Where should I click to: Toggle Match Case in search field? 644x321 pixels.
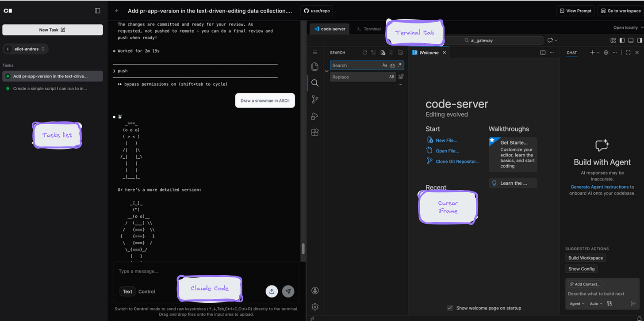point(385,65)
